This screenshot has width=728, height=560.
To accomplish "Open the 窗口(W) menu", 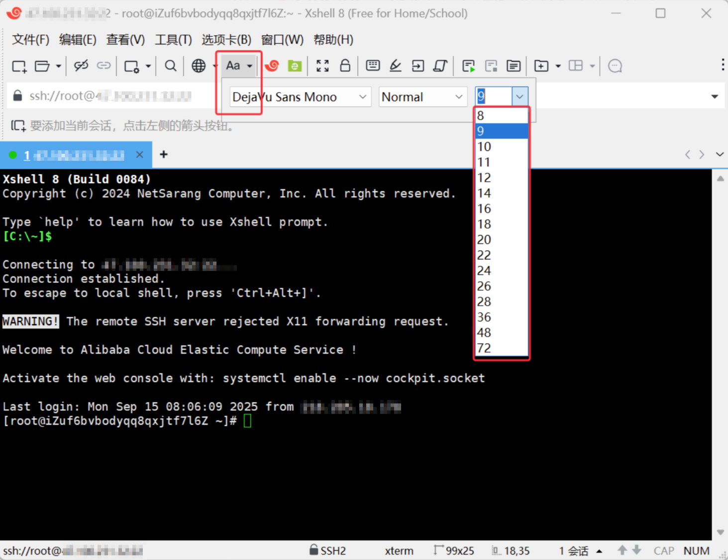I will coord(282,40).
